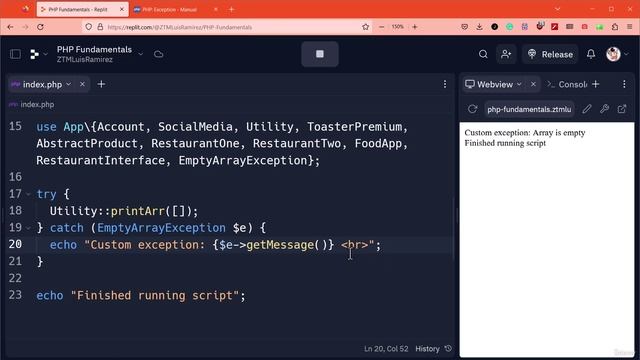Zoom out with the browser minus button
Screen dimensions: 640x360
click(x=381, y=27)
